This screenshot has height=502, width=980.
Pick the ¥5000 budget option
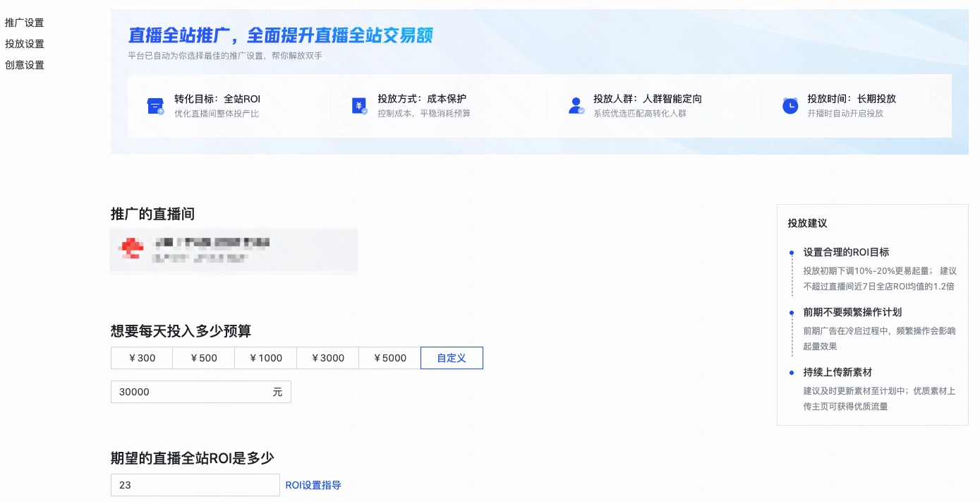(389, 358)
